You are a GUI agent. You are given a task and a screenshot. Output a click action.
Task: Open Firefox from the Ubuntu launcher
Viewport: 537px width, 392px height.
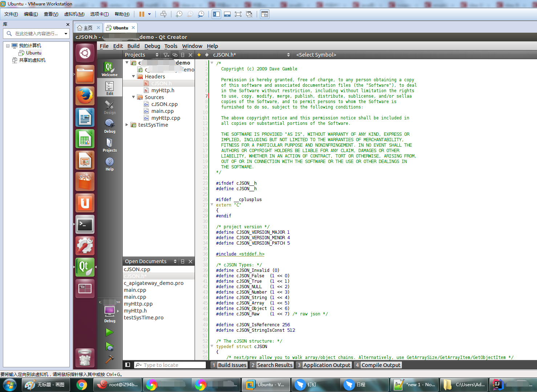tap(85, 96)
